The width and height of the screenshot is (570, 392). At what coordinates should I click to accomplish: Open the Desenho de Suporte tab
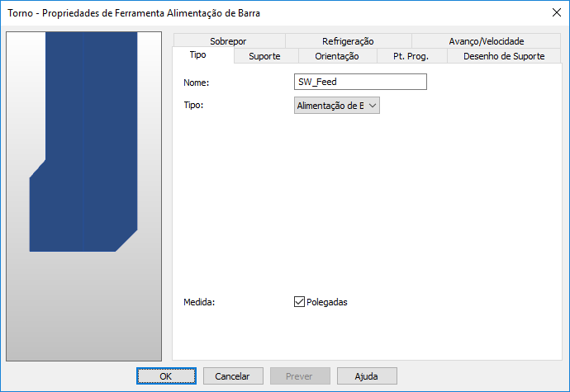pos(504,56)
